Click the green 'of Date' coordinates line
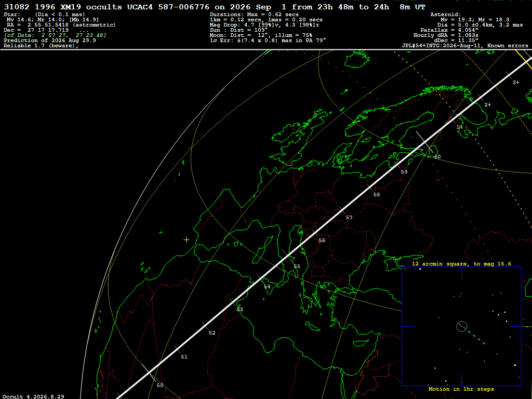The image size is (532, 399). click(x=55, y=35)
